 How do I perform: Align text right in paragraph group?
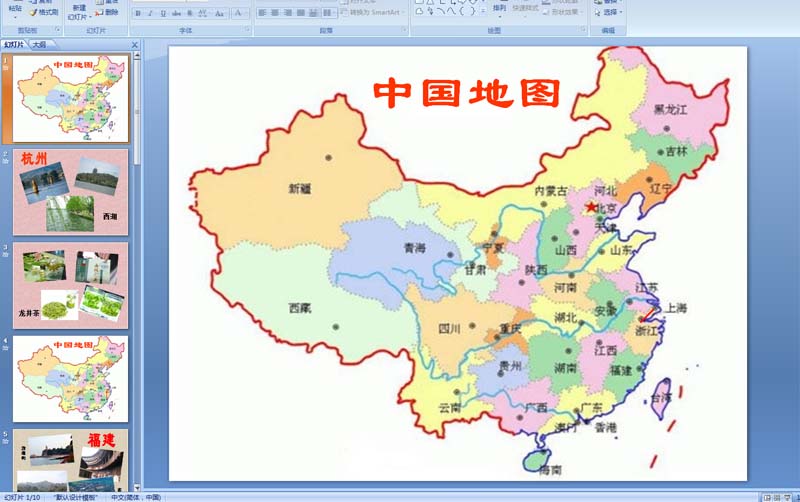(x=288, y=13)
